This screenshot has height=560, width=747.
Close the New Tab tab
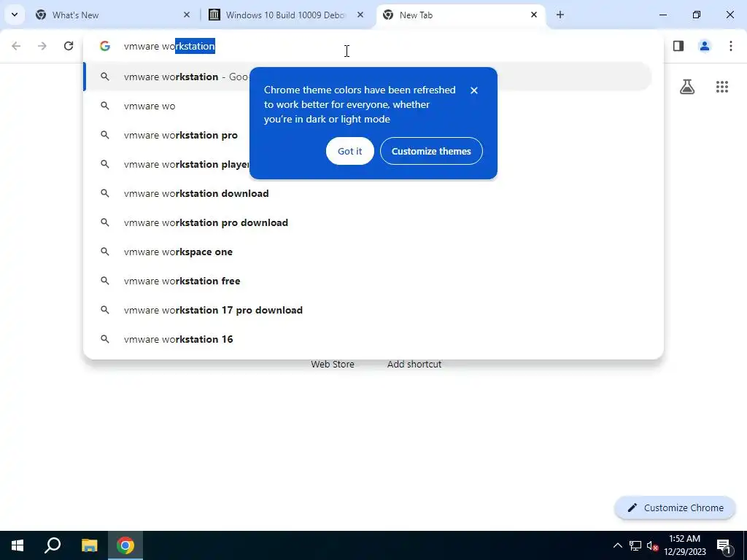pyautogui.click(x=533, y=15)
